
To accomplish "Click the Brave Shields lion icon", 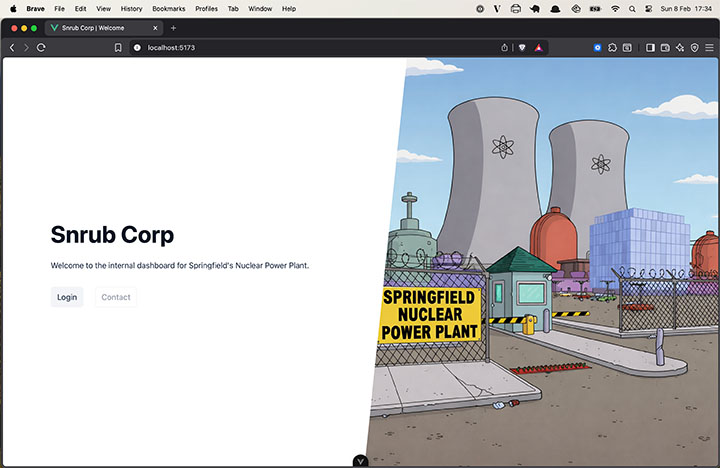I will tap(521, 47).
